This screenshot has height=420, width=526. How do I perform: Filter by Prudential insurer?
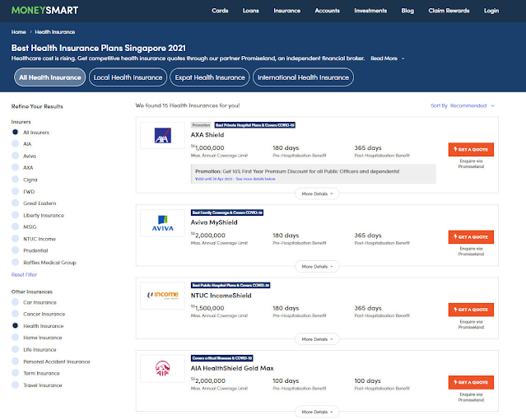(15, 250)
